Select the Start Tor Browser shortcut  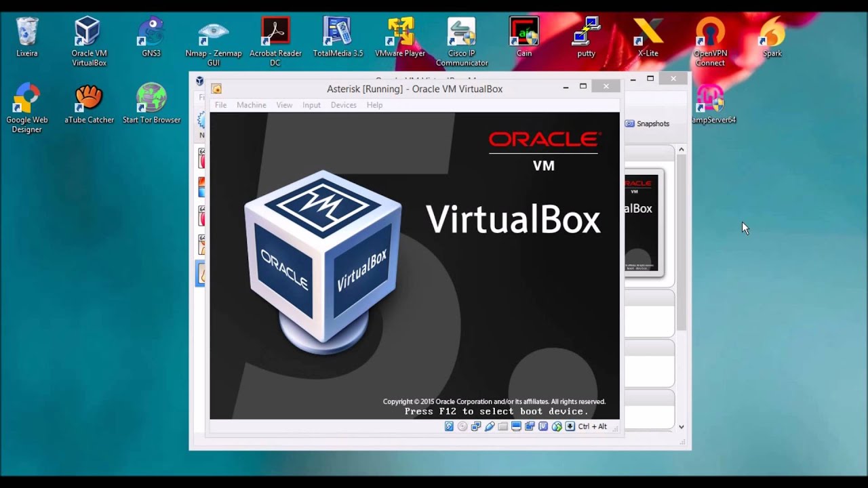tap(151, 104)
